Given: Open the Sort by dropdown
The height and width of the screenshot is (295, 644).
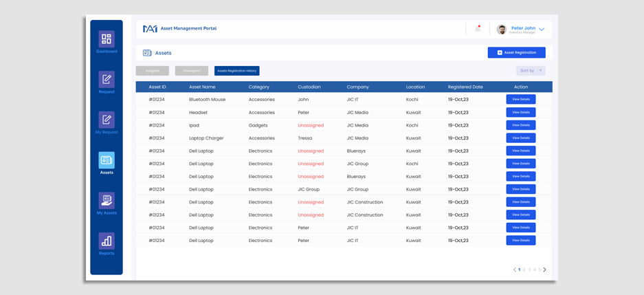Looking at the screenshot, I should coord(531,71).
